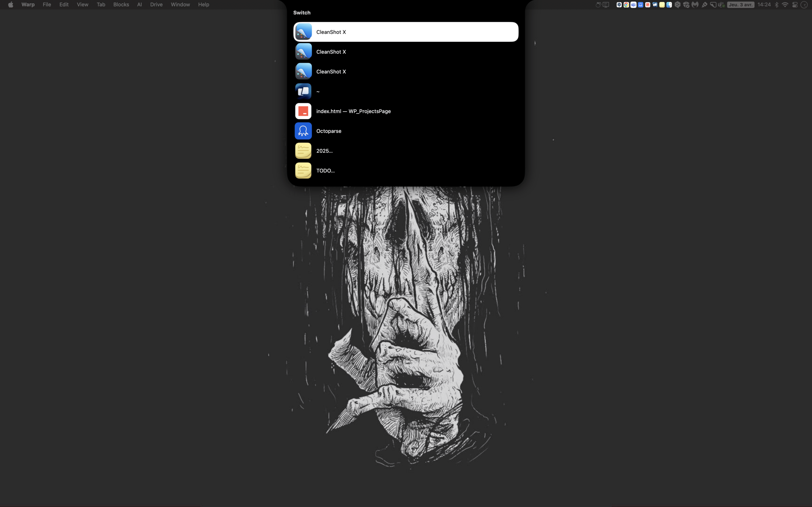Click the Microsoft Teams menu bar icon
812x507 pixels.
click(x=633, y=5)
